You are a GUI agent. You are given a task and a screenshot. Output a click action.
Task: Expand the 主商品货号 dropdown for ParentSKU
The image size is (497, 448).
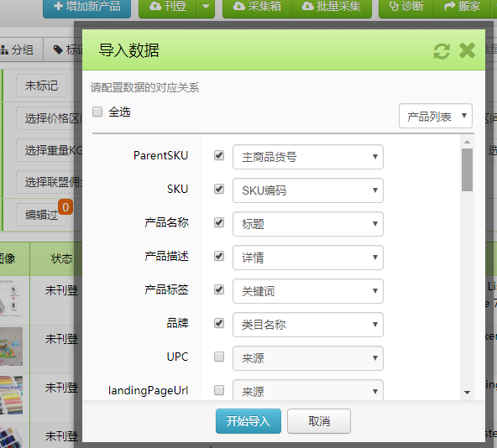point(308,157)
